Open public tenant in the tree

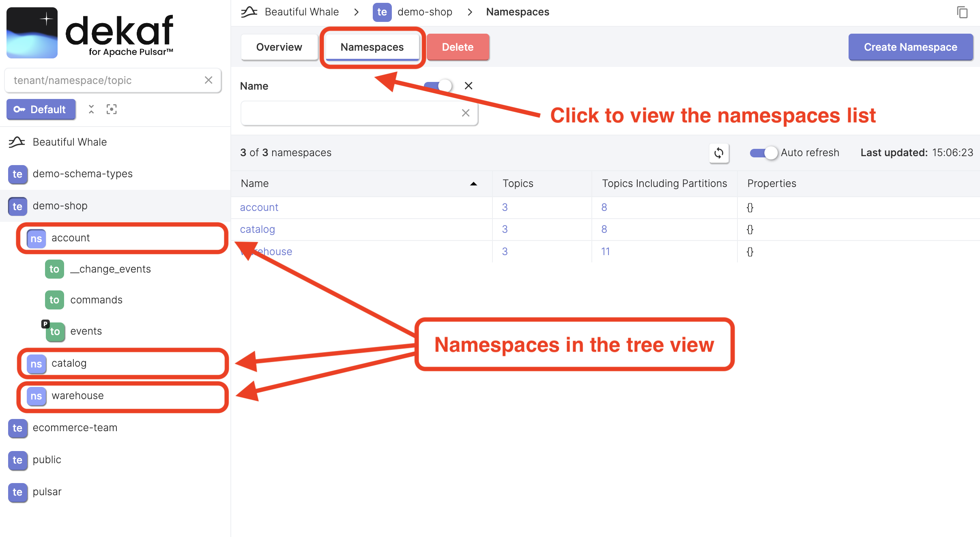tap(47, 460)
